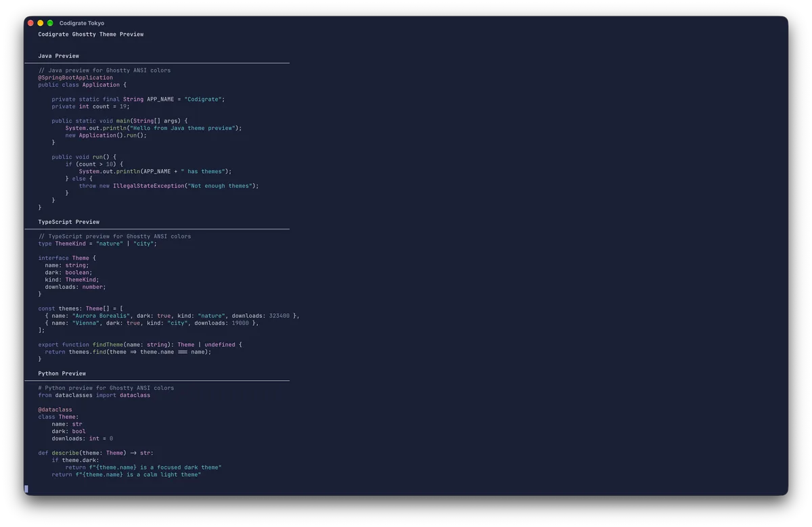This screenshot has width=812, height=527.
Task: Select the "Java Preview" heading
Action: tap(59, 56)
